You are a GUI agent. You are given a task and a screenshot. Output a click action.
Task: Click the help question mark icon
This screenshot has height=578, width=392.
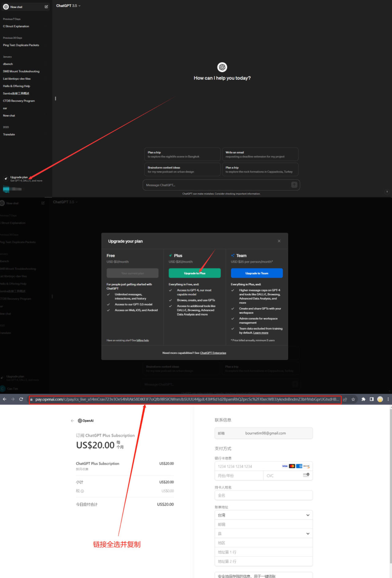pos(387,192)
